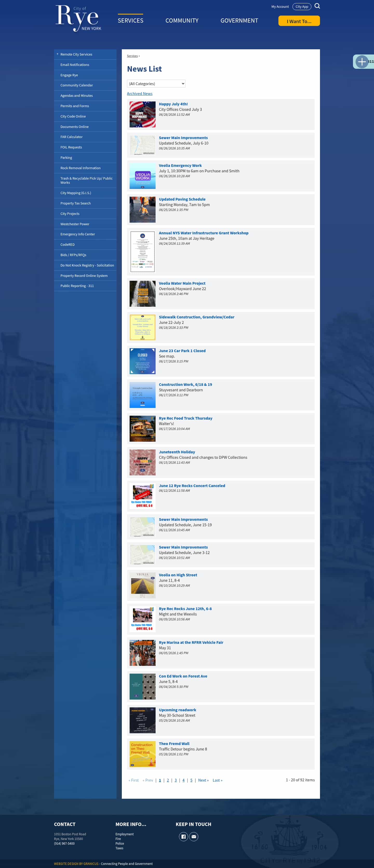Screen dimensions: 374x868
Task: Click the City of Rye logo
Action: coord(78,18)
